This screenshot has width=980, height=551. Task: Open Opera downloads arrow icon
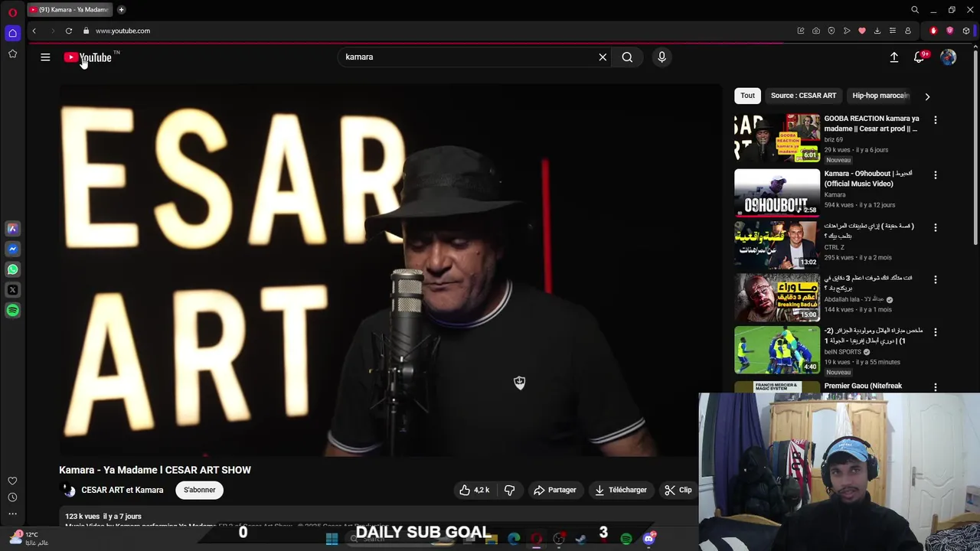click(x=877, y=31)
